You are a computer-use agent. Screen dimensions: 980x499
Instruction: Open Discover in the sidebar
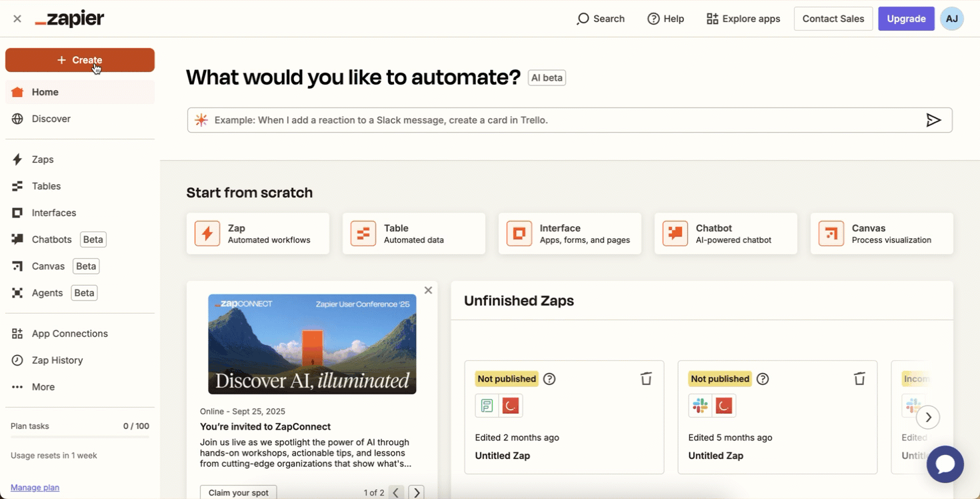coord(80,119)
